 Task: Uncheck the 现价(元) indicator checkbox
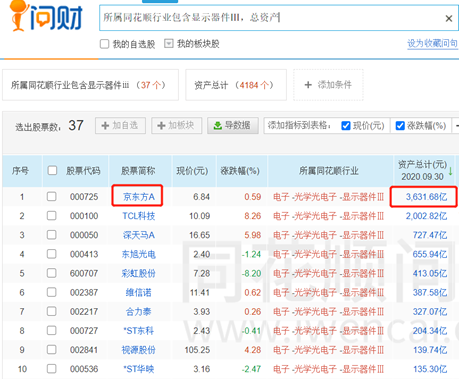coord(346,126)
